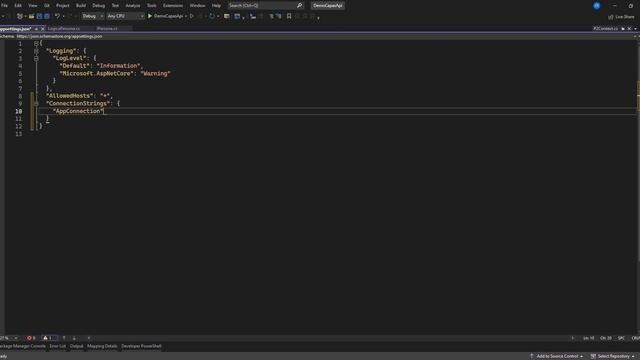Open the document tabs overflow dropdown
The image size is (640, 360).
pyautogui.click(x=636, y=29)
